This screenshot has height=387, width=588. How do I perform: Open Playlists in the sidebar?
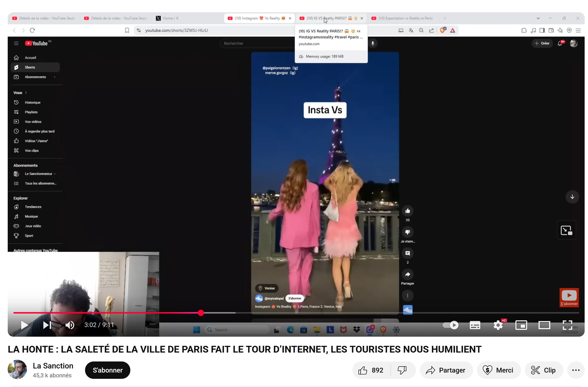35,112
